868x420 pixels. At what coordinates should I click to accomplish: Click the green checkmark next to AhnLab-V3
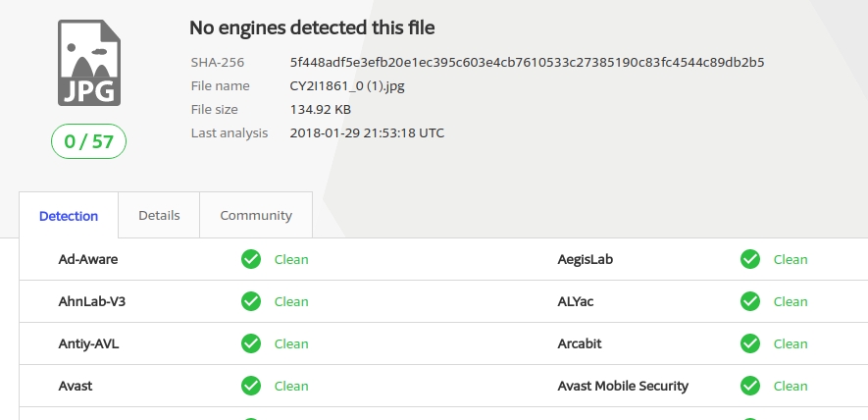[251, 301]
